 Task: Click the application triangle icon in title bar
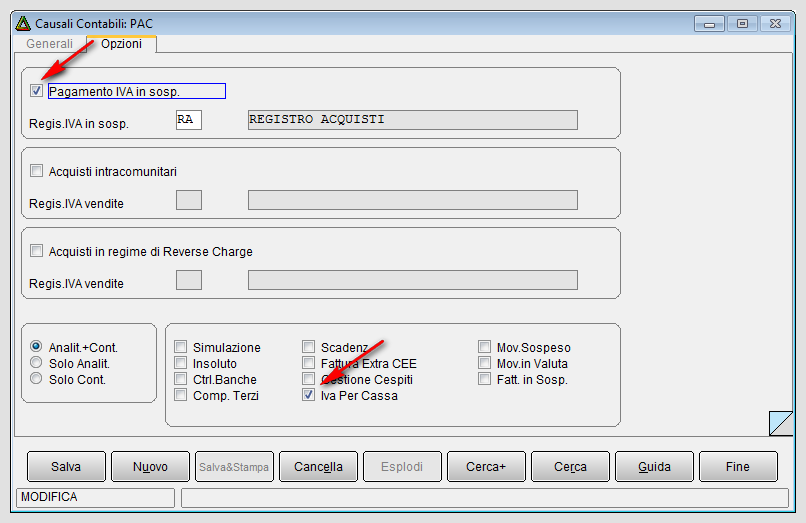pos(23,24)
